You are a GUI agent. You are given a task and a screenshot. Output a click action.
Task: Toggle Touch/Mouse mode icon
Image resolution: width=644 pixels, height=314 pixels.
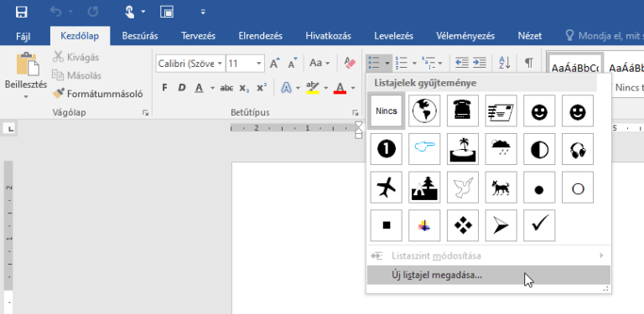click(x=130, y=12)
